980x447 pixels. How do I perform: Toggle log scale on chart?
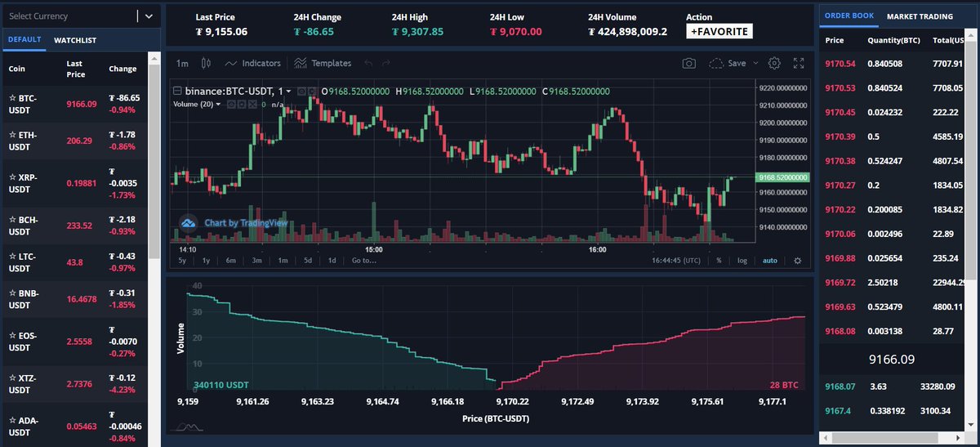(742, 261)
